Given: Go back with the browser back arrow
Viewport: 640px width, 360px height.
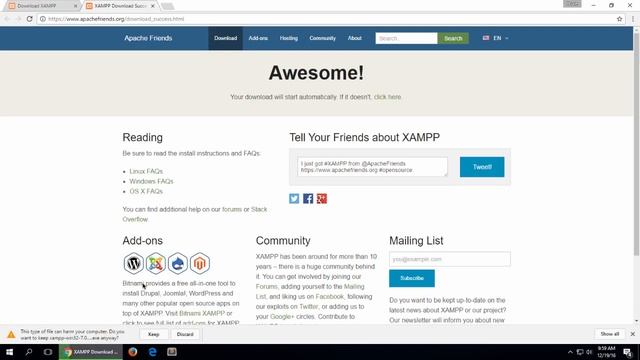Looking at the screenshot, I should pos(7,19).
